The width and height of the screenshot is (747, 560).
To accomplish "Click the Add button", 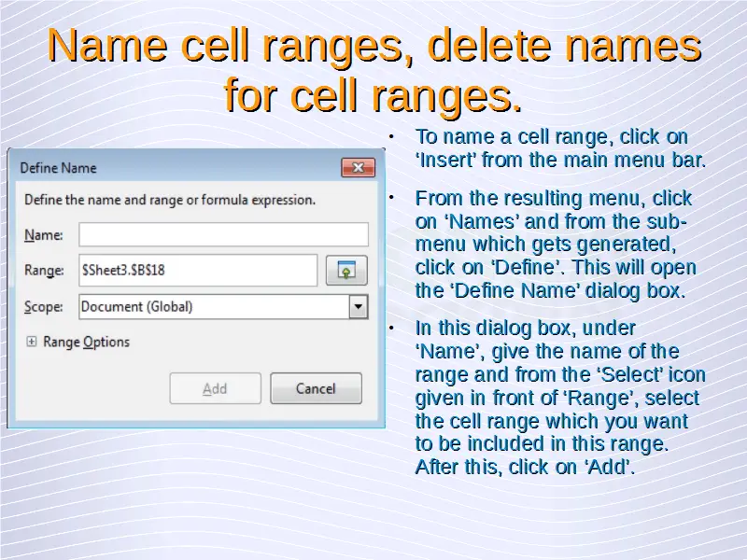I will pyautogui.click(x=215, y=388).
